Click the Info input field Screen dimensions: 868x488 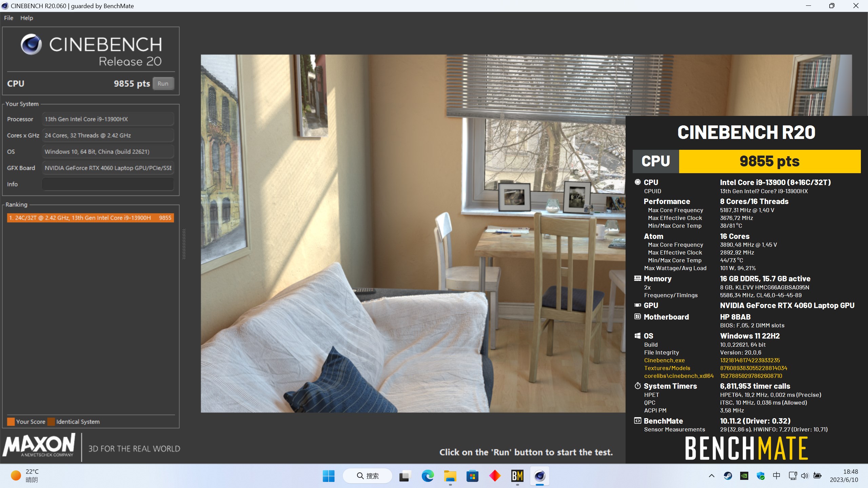point(108,184)
